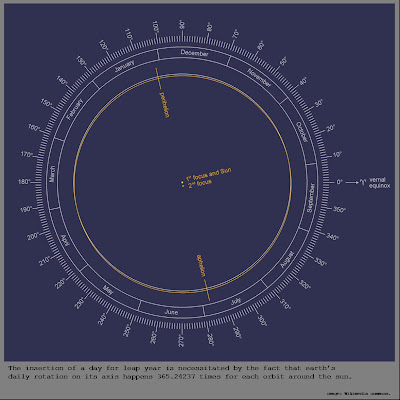Click the June month label
Viewport: 400px width, 400px height.
click(x=171, y=312)
